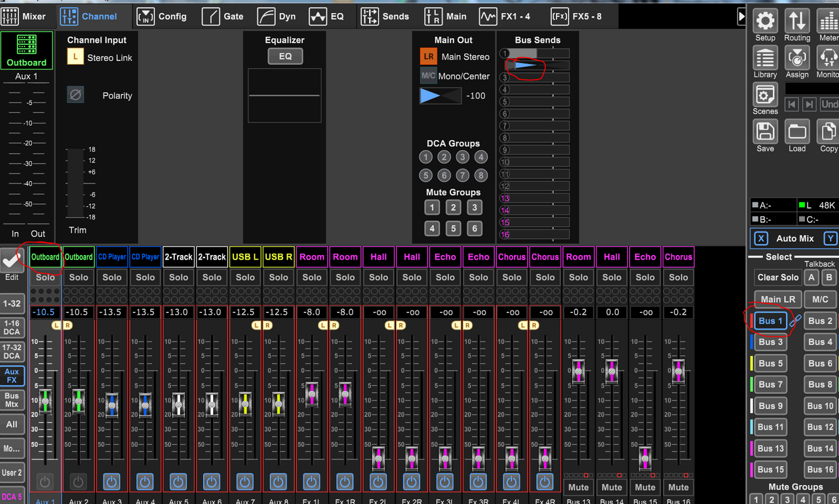Toggle the Polarity invert icon
Image resolution: width=839 pixels, height=504 pixels.
coord(75,95)
